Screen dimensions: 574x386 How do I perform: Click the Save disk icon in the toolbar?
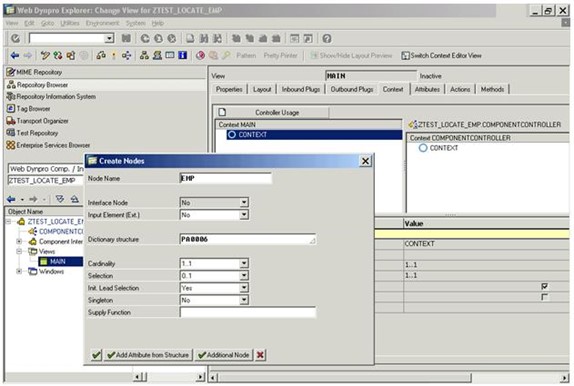pyautogui.click(x=126, y=38)
